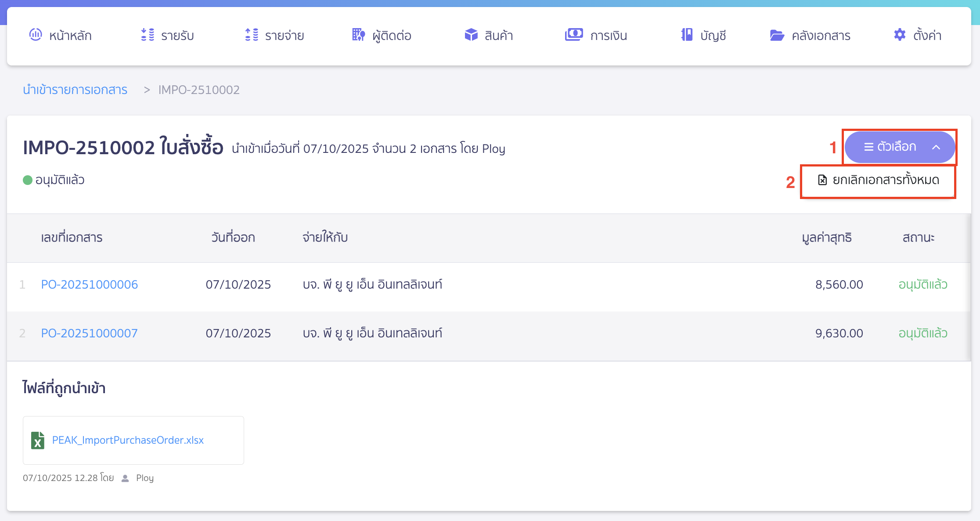The height and width of the screenshot is (521, 980).
Task: Click the chevron arrow on ตัวเลือก button
Action: coord(936,147)
